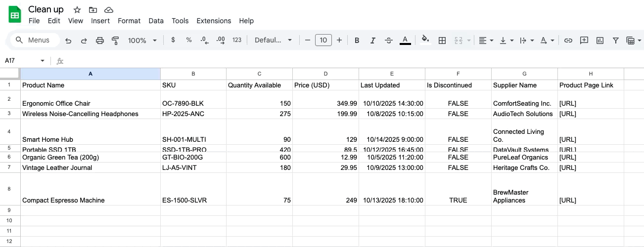
Task: Click the Format as percent button
Action: (189, 41)
